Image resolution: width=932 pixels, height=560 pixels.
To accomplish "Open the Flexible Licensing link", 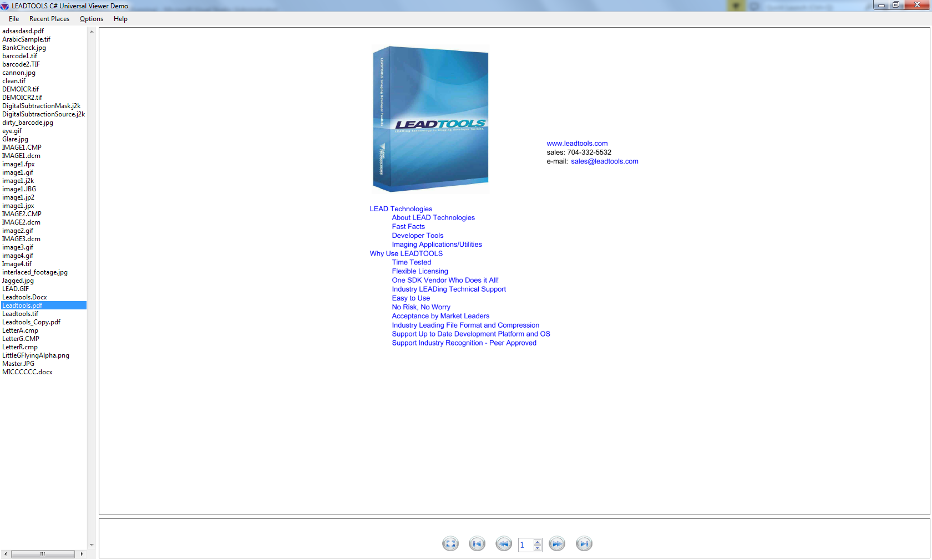I will click(420, 271).
